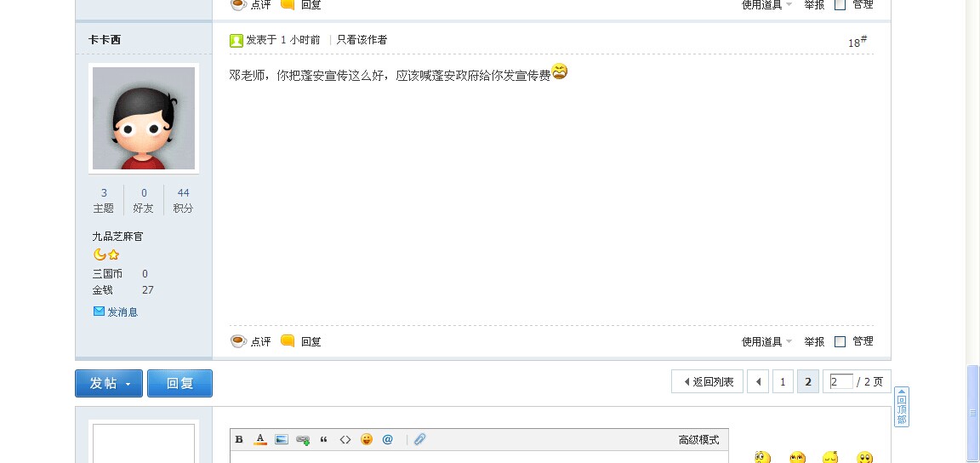Insert code using the angle brackets icon
Viewport: 980px width, 463px height.
point(345,439)
